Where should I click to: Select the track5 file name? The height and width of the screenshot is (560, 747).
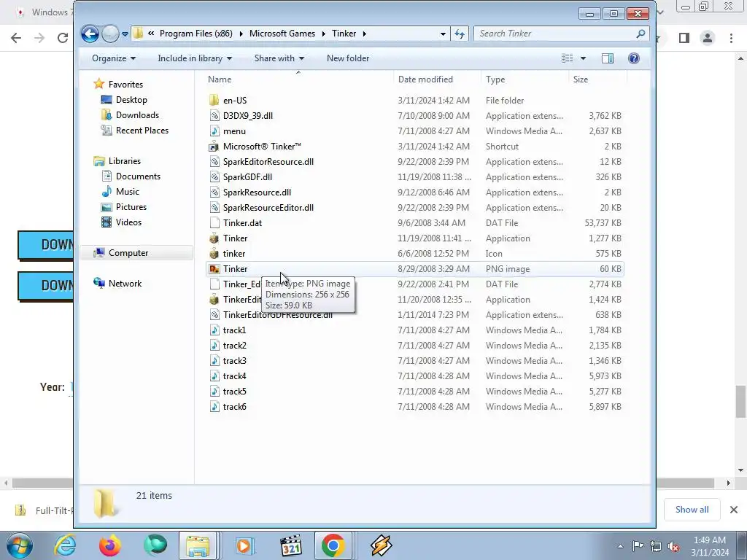[234, 392]
